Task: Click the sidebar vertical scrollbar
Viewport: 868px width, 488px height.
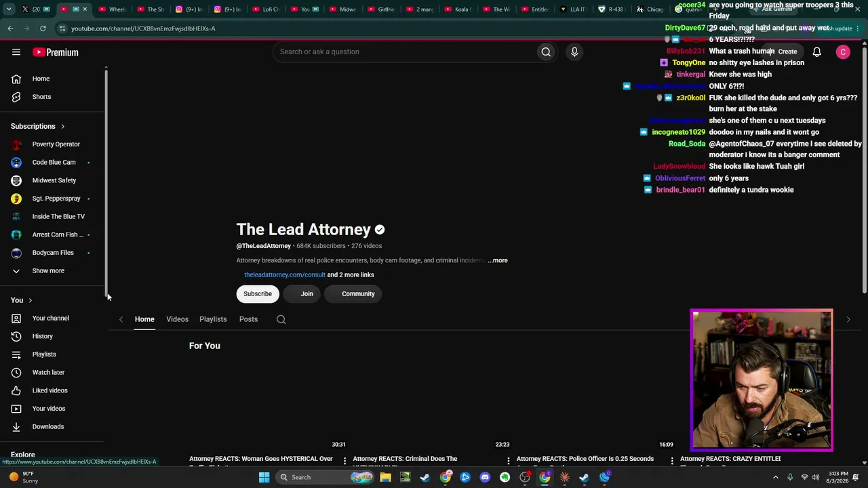Action: [x=106, y=183]
